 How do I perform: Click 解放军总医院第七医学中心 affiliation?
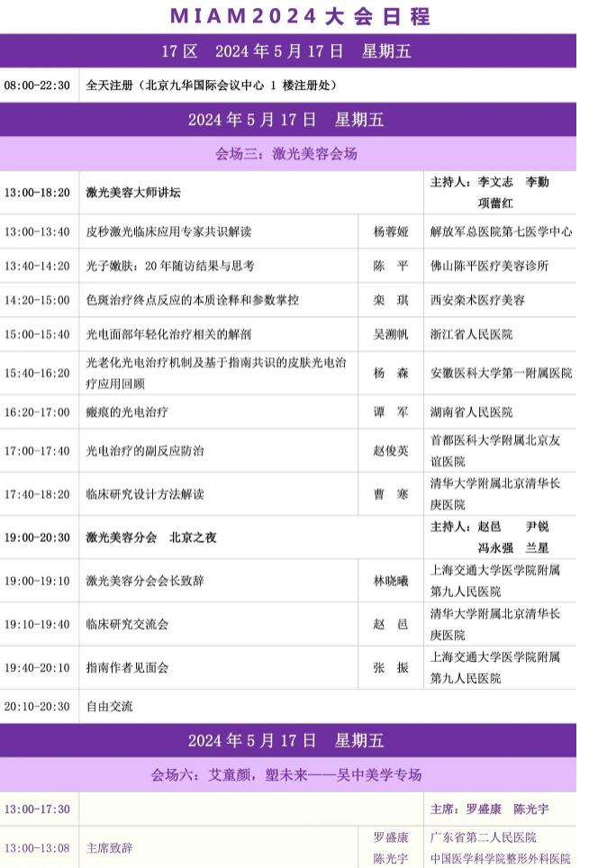point(501,231)
